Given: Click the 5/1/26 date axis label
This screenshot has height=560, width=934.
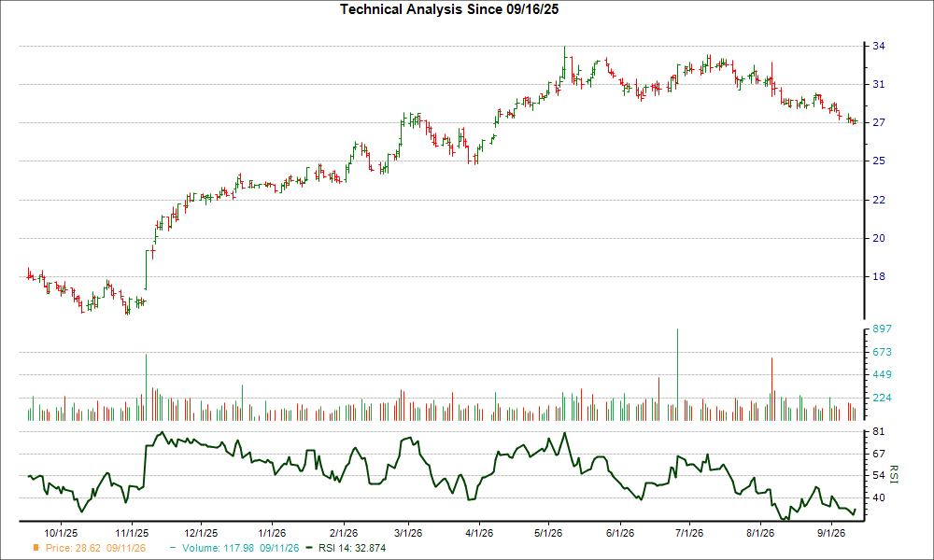Looking at the screenshot, I should [548, 533].
